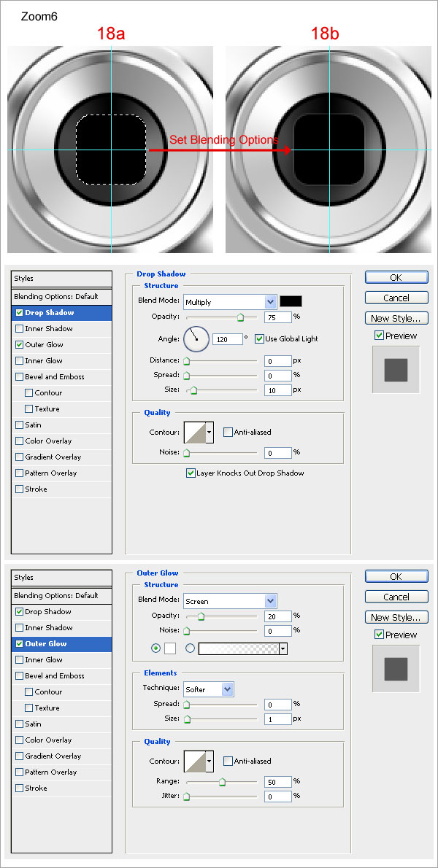
Task: Enable Pattern Overlay checkbox in Outer Glow dialog
Action: [x=20, y=772]
